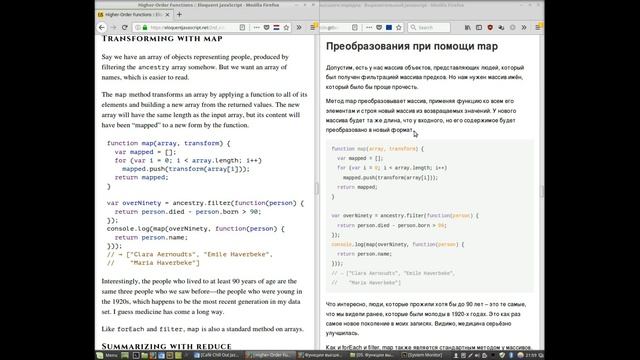The height and width of the screenshot is (360, 640).
Task: Go back in left Firefox window
Action: pos(102,27)
